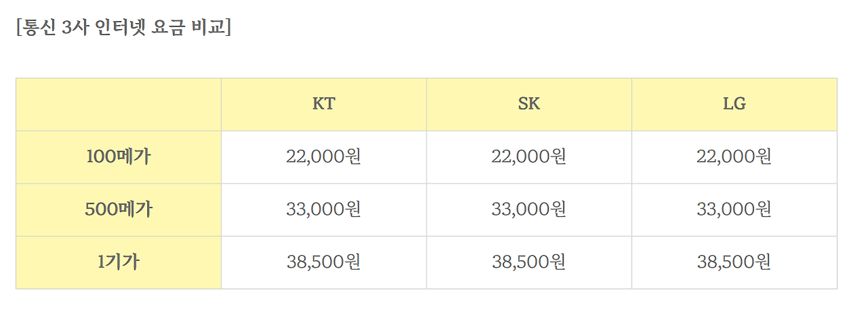Click the heading 통신 3사 인터넷 요금 비교

click(123, 30)
